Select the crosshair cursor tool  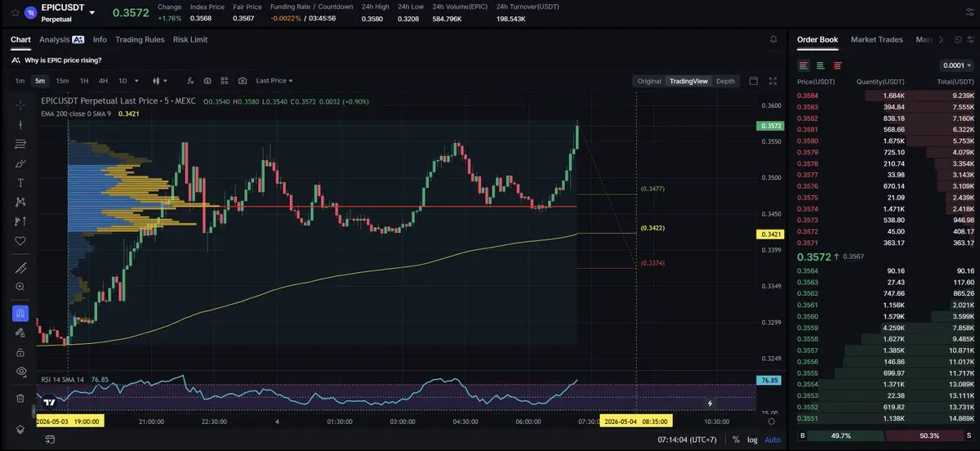pyautogui.click(x=20, y=105)
